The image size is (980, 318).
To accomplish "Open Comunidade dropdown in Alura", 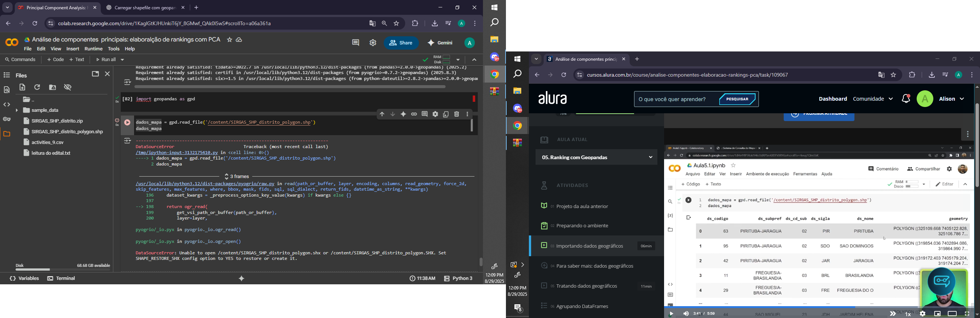I will pyautogui.click(x=873, y=99).
